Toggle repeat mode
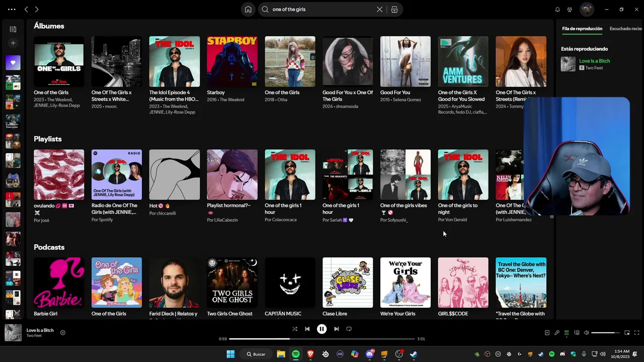This screenshot has height=362, width=644. click(349, 329)
